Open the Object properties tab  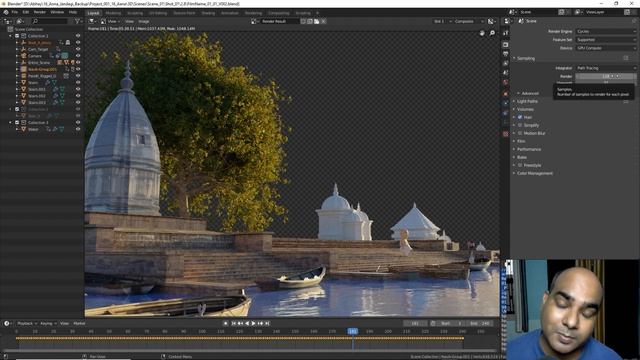pyautogui.click(x=506, y=94)
